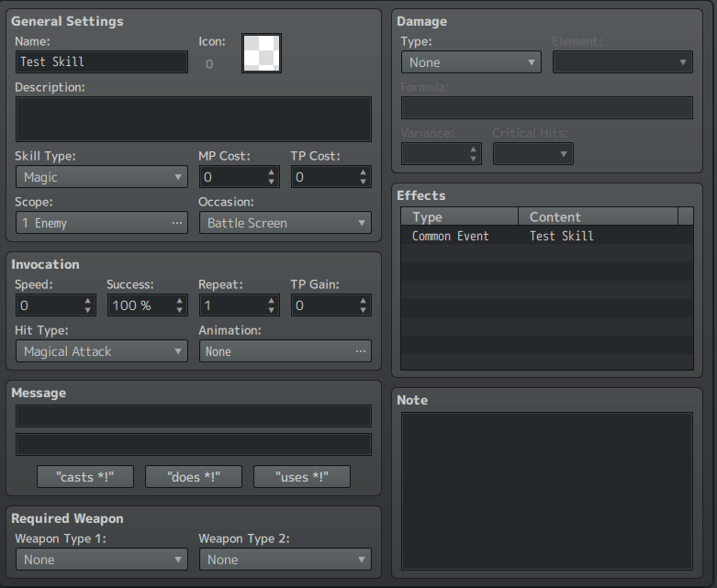Open the Hit Type dropdown
The image size is (717, 588).
click(x=101, y=351)
